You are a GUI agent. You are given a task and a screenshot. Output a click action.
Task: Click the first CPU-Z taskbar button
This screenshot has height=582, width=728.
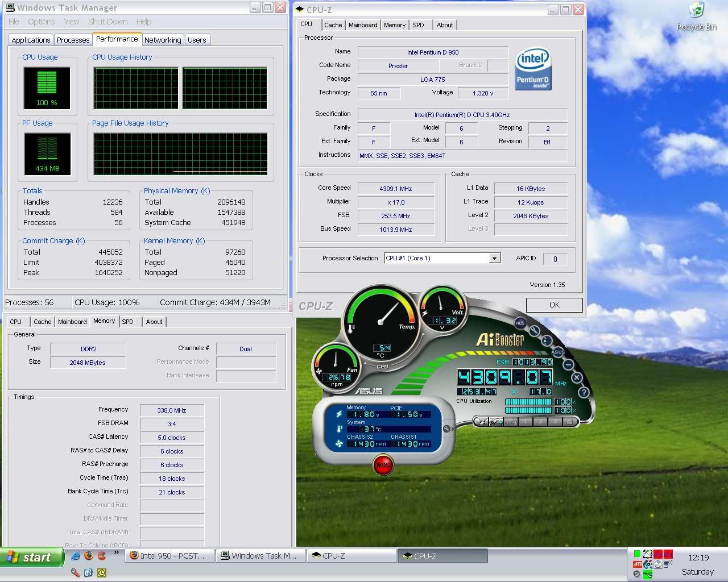(x=351, y=556)
